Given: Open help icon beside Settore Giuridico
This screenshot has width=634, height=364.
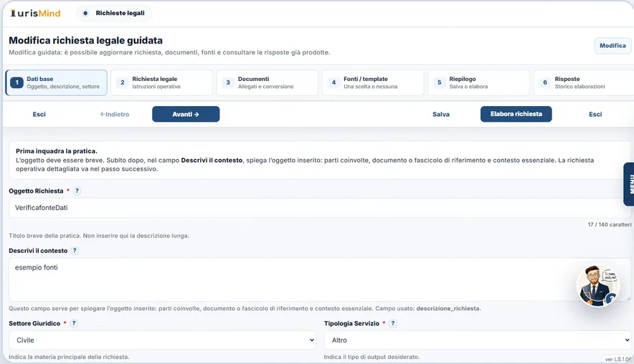Looking at the screenshot, I should 74,323.
